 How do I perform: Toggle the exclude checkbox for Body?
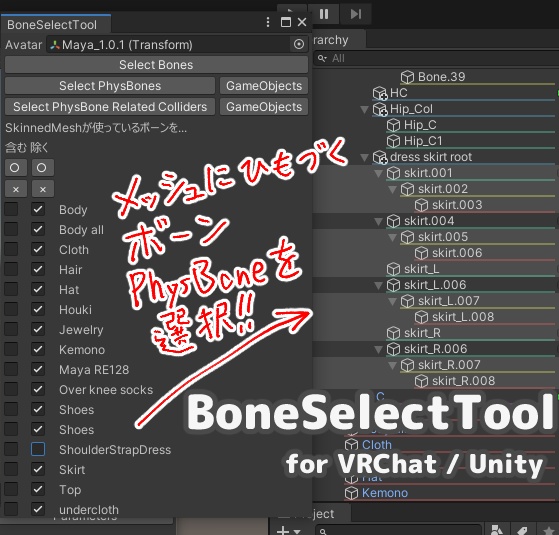click(x=38, y=210)
